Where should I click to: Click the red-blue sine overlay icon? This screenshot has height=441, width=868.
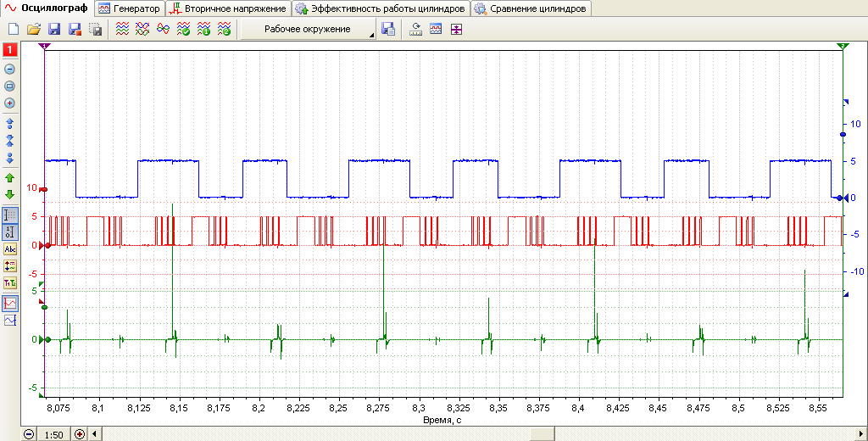(163, 30)
